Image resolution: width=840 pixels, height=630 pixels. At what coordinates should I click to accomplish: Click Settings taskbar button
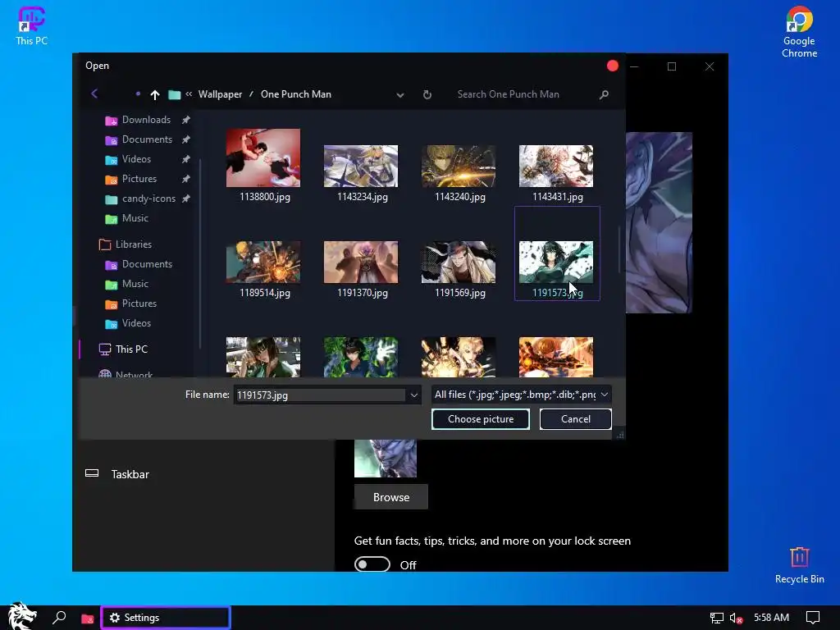[x=166, y=618]
